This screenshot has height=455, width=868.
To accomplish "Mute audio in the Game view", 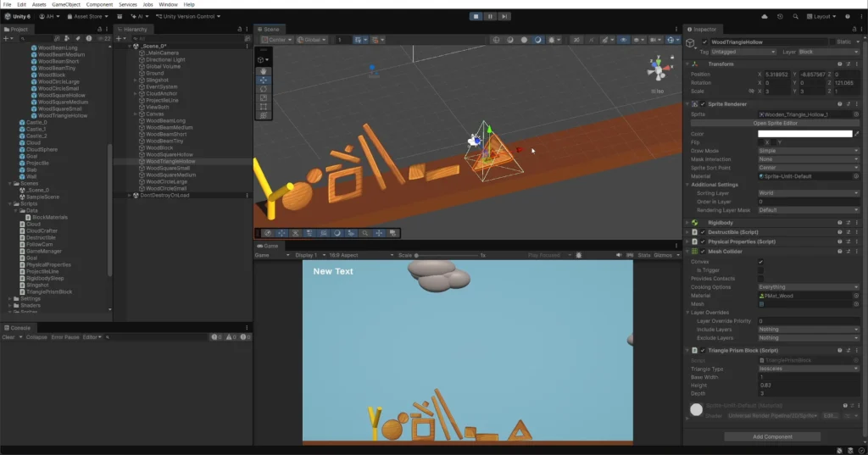I will [619, 255].
